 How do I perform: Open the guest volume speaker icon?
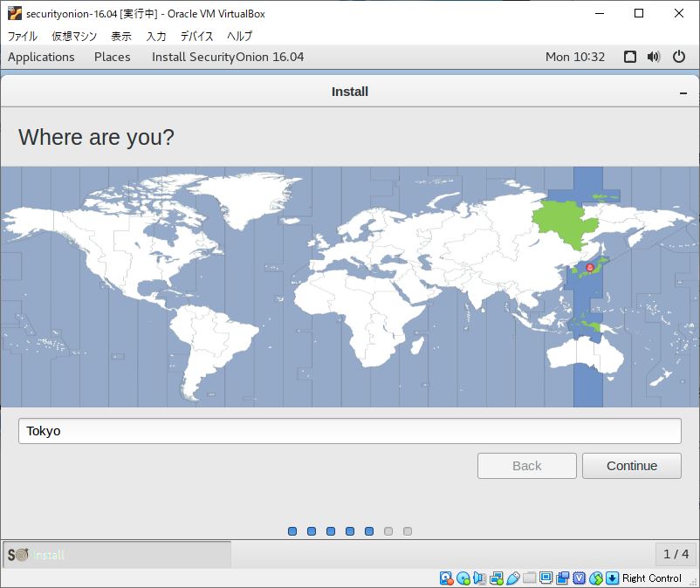tap(654, 57)
